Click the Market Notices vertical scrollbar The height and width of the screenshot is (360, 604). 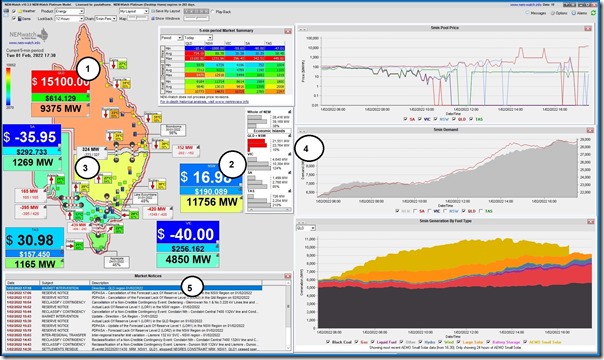289,315
